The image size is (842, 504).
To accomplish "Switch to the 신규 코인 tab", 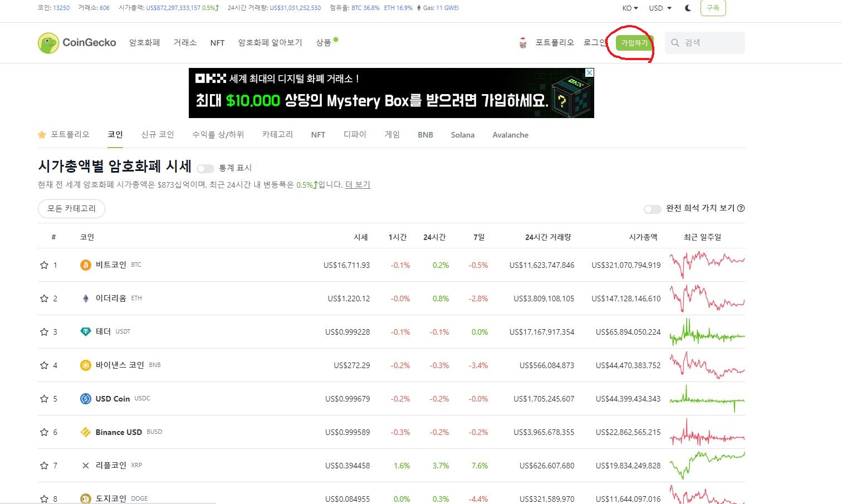I will tap(158, 135).
